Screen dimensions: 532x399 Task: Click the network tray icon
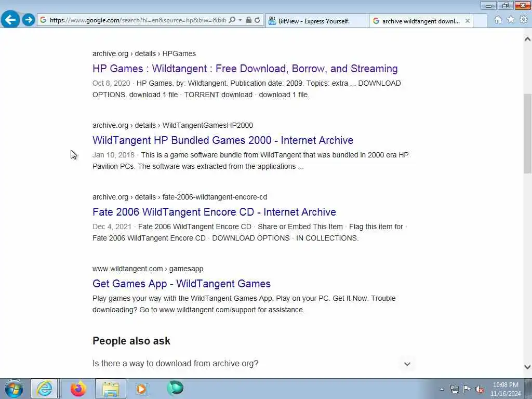click(454, 389)
